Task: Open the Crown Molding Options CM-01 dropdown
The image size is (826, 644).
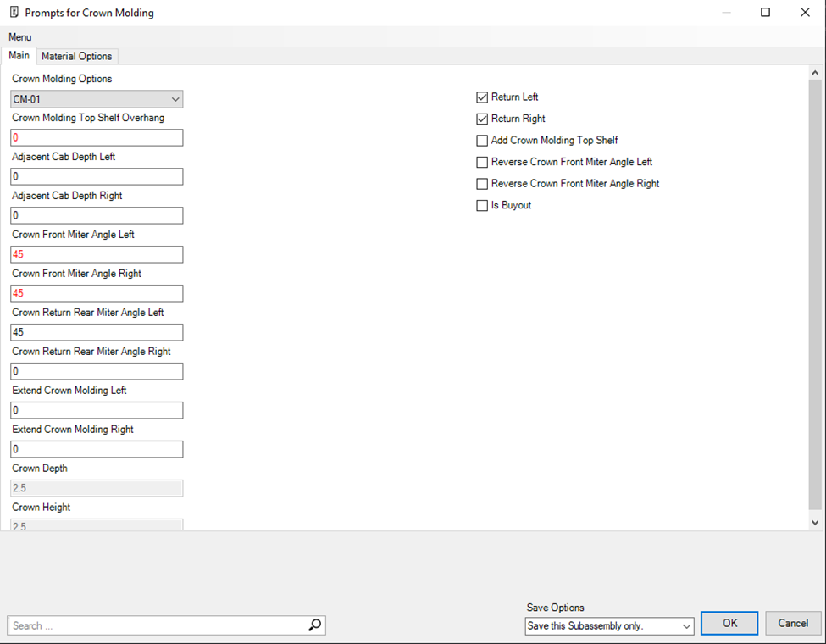Action: [x=97, y=99]
